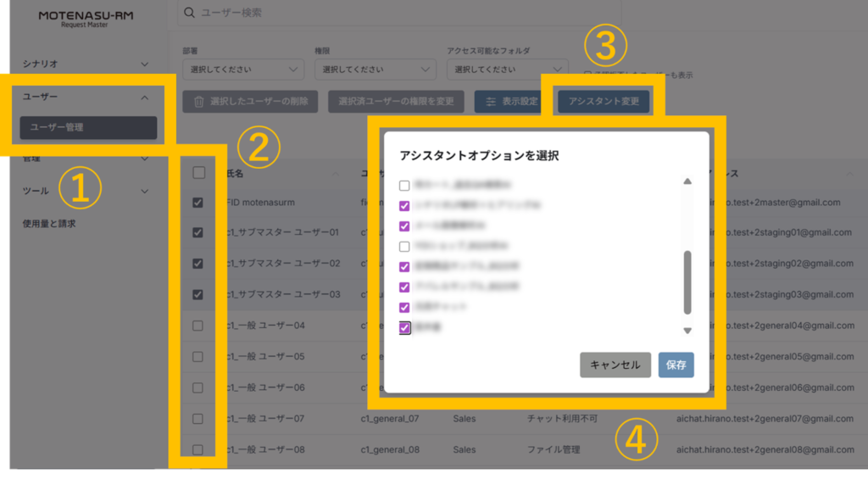
Task: Expand the シナリオ sidebar section
Action: (x=85, y=64)
